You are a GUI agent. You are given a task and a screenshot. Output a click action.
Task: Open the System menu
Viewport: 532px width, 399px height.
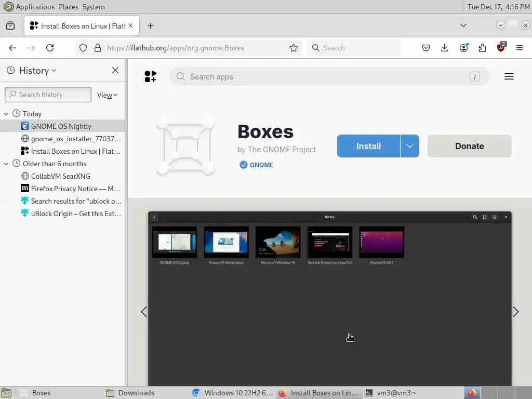click(x=94, y=7)
